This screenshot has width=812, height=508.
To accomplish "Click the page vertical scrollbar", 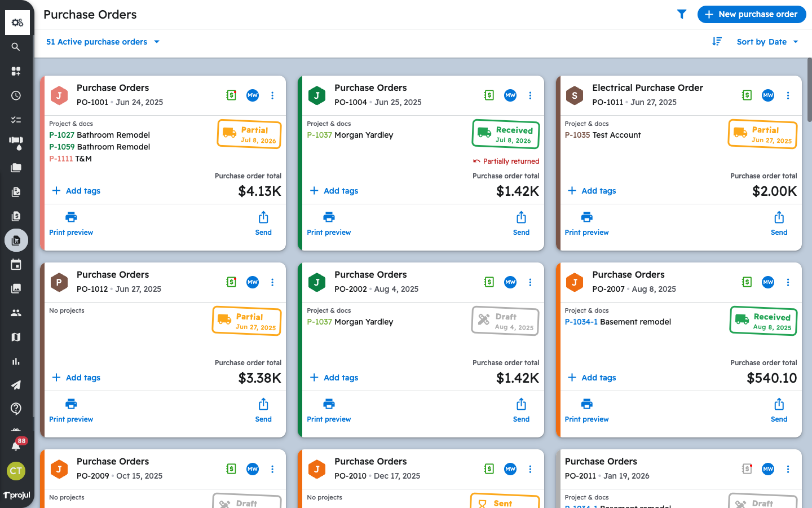I will 809,90.
